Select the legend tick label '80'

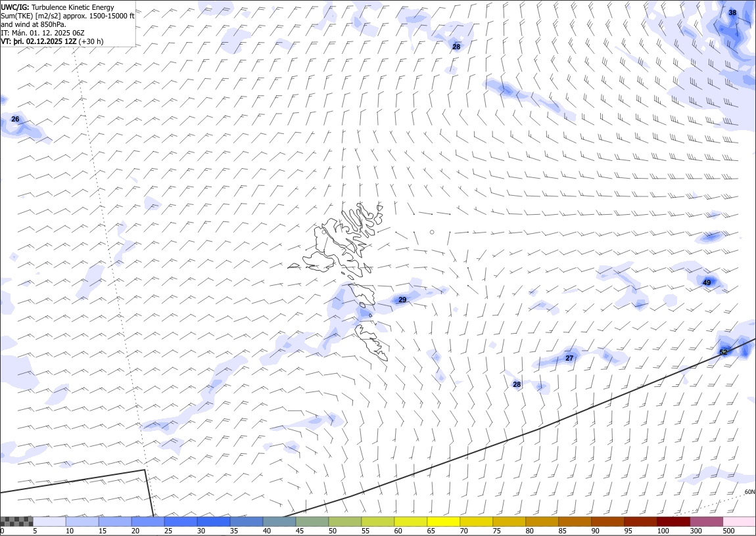tap(529, 531)
